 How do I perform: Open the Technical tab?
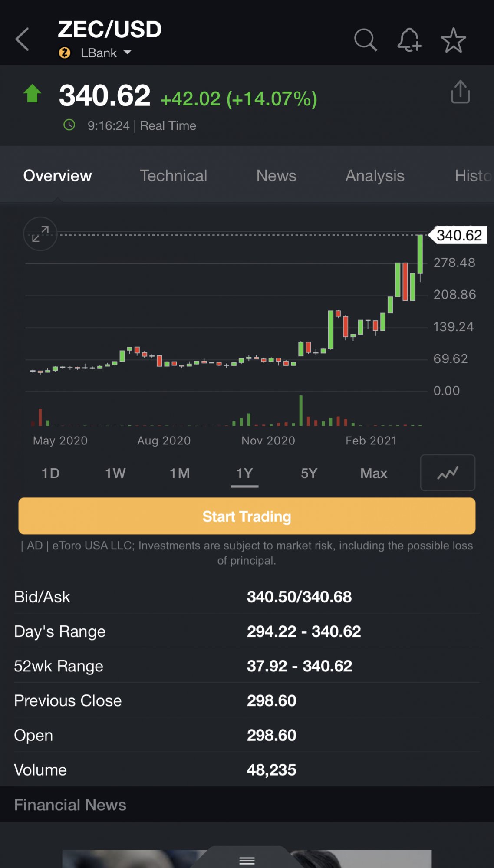coord(173,176)
